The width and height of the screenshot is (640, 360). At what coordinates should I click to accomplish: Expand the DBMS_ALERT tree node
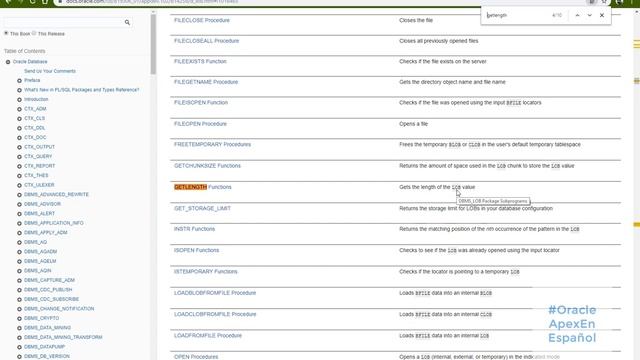19,214
